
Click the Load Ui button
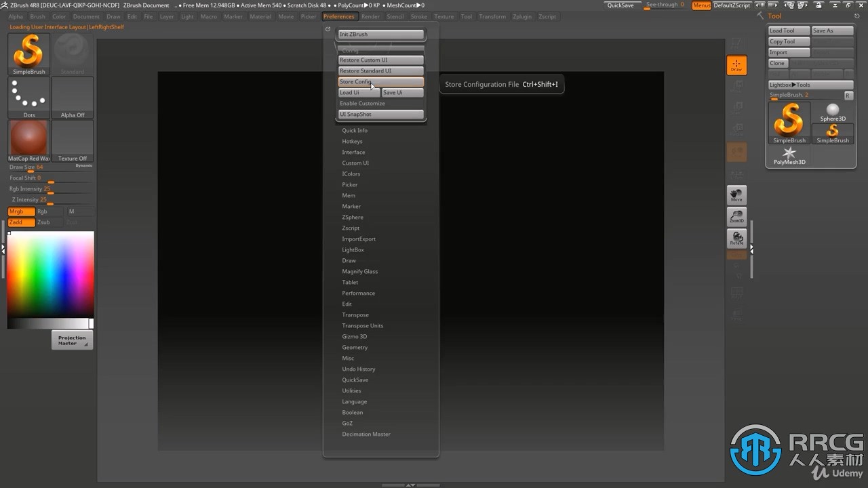click(359, 92)
